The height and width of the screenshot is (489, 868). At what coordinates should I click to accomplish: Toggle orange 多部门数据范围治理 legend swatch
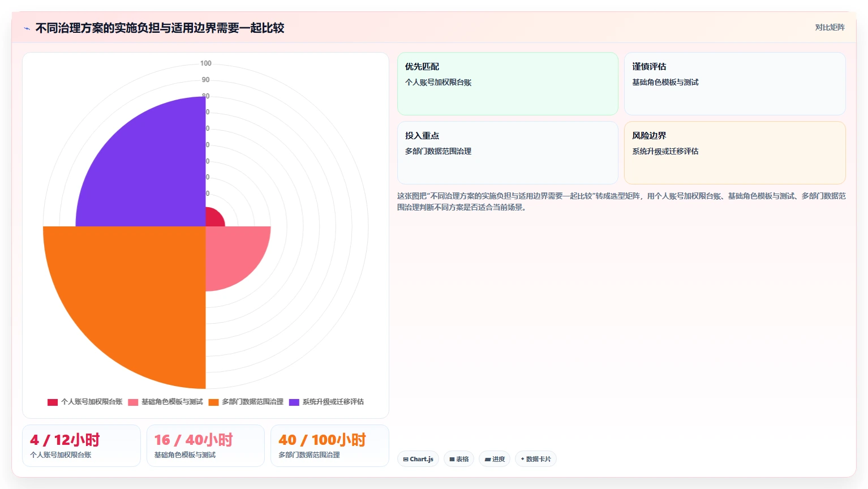tap(213, 402)
